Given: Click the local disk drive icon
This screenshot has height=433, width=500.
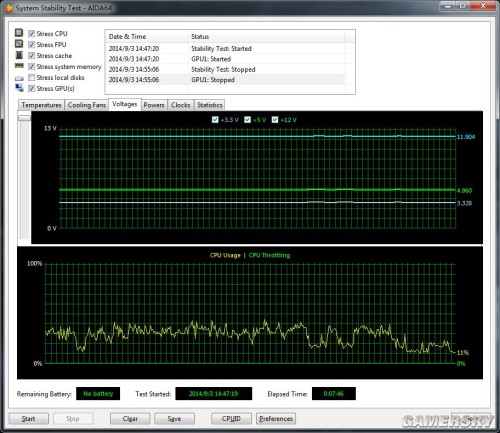Looking at the screenshot, I should pyautogui.click(x=19, y=78).
